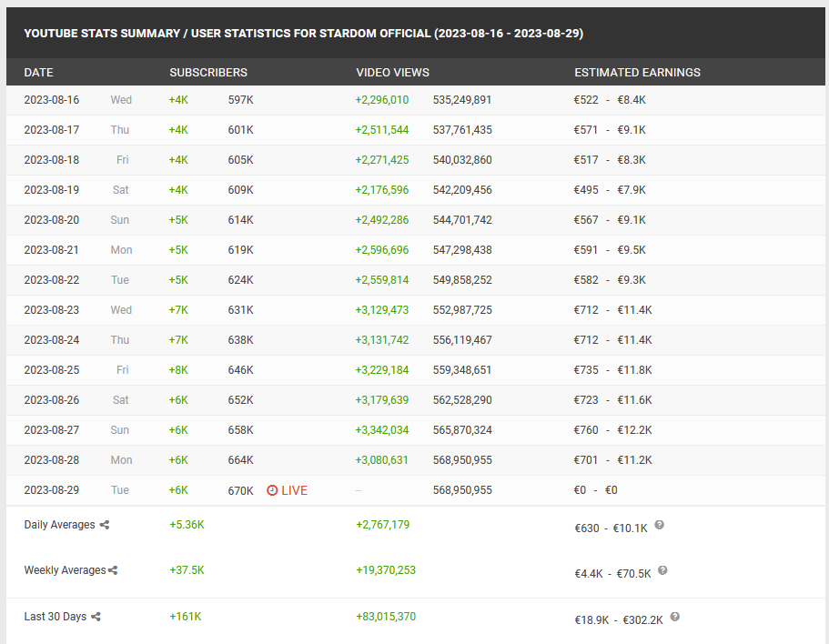Click the +3,129,473 daily views value
Image resolution: width=829 pixels, height=644 pixels.
point(381,310)
